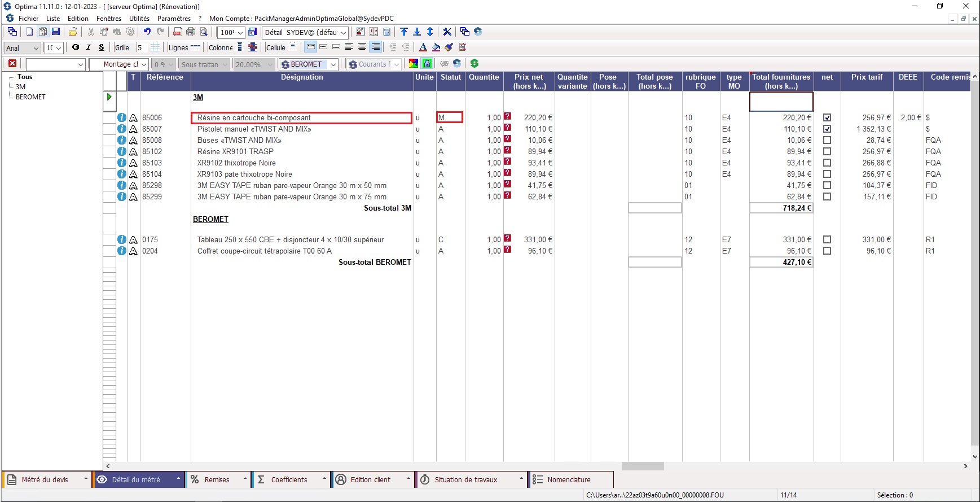The image size is (980, 502).
Task: Check net checkbox for row 85298
Action: coord(827,185)
